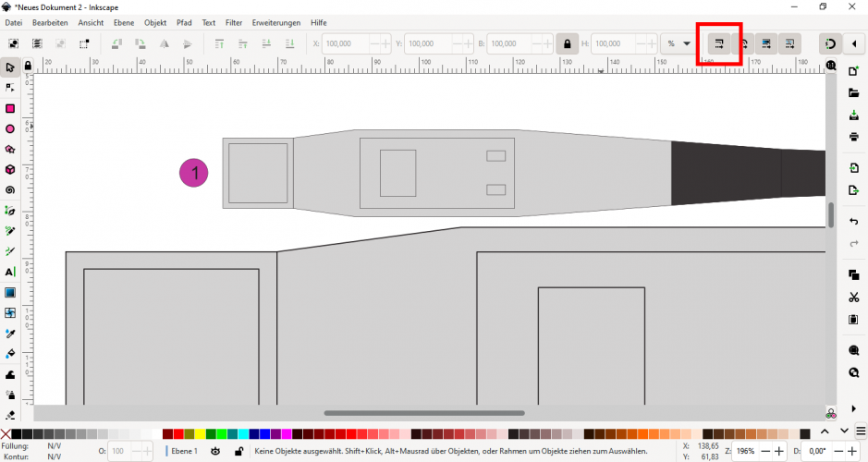Save the document
868x462 pixels.
coord(853,115)
